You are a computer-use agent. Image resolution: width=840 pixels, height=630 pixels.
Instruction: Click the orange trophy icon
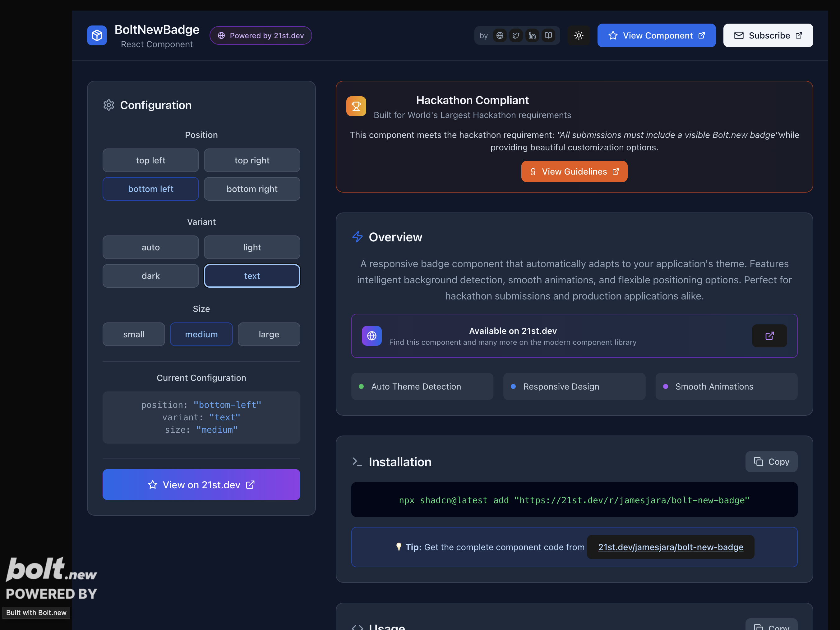pyautogui.click(x=356, y=106)
